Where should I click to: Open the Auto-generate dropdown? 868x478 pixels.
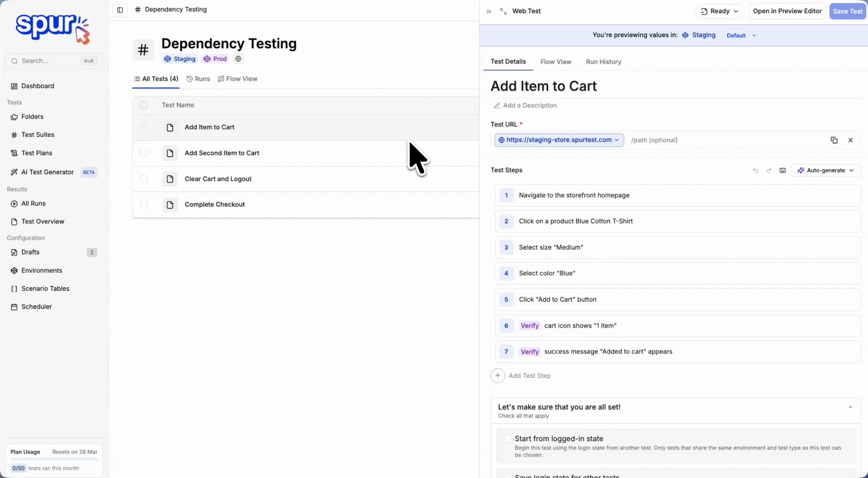tap(826, 170)
